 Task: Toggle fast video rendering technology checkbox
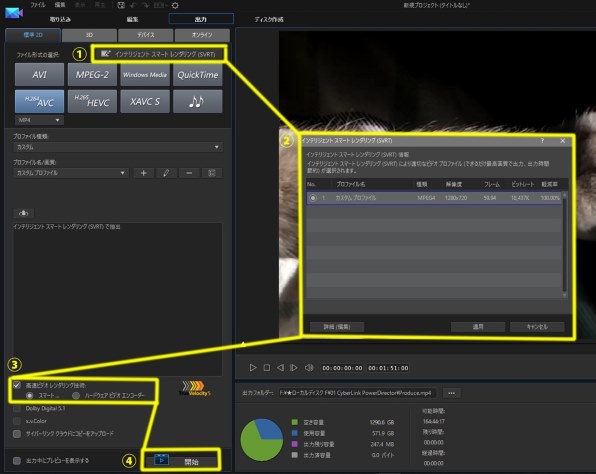[17, 385]
